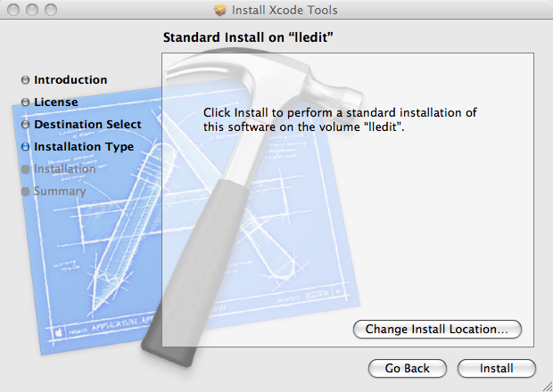Click the Destination Select step label
Image resolution: width=553 pixels, height=392 pixels.
(x=87, y=125)
